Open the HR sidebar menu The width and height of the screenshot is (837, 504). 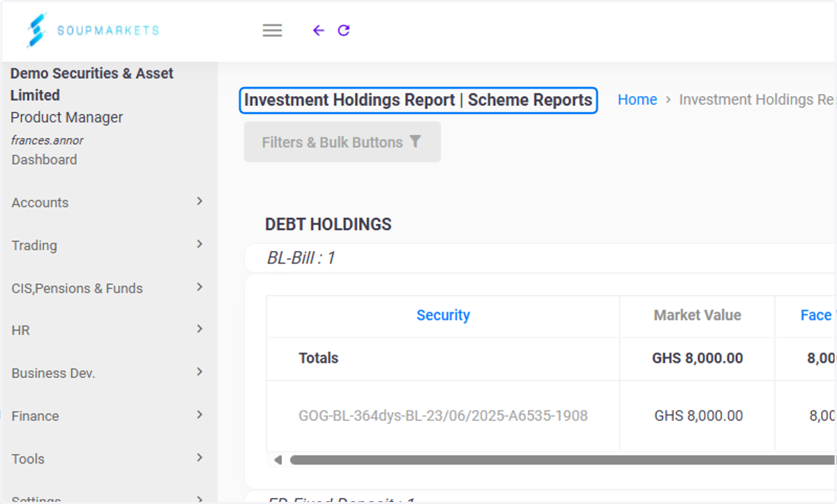click(108, 330)
